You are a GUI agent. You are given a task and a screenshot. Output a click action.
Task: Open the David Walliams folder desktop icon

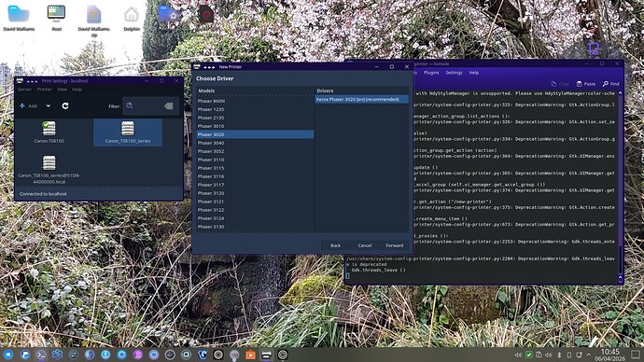click(19, 18)
